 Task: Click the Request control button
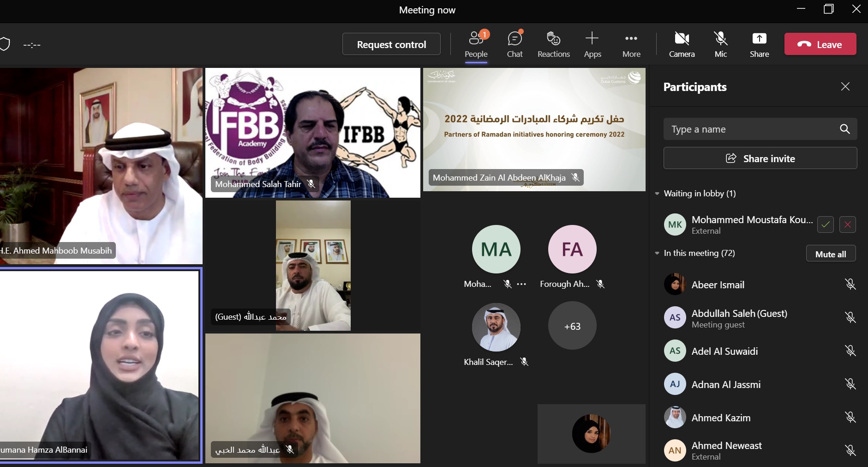point(391,44)
